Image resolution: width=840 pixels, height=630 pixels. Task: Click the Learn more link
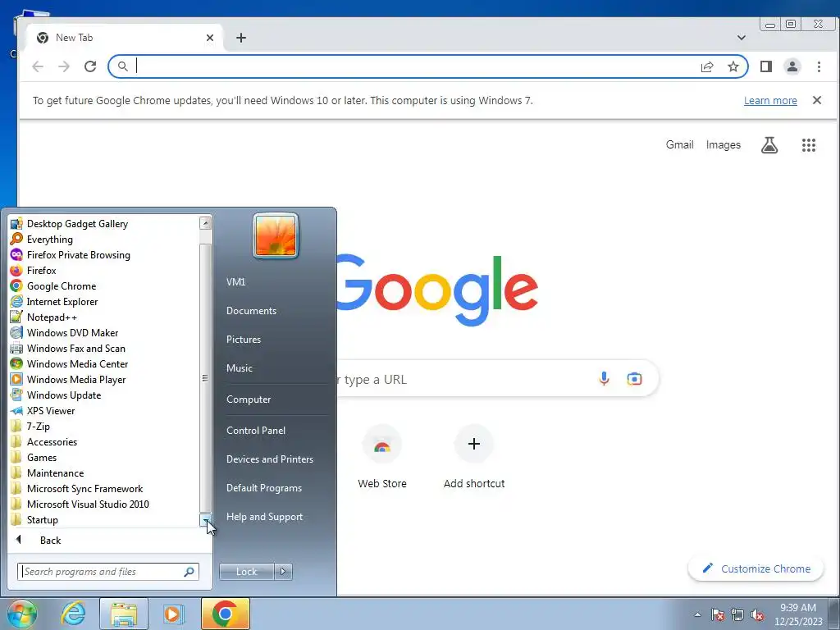[x=770, y=100]
